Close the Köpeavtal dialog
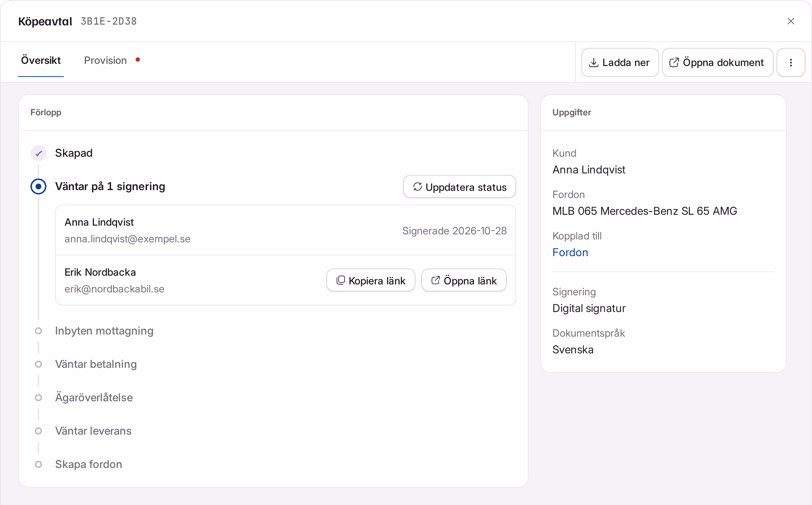 791,21
